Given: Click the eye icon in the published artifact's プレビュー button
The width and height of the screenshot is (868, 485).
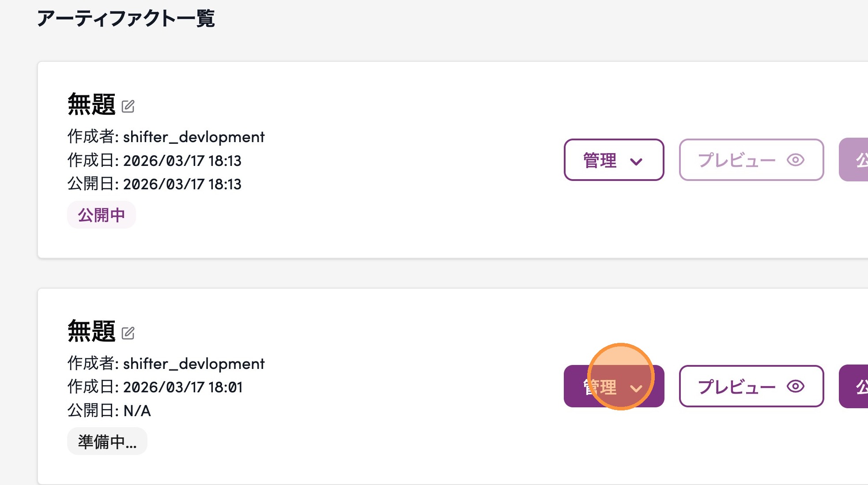Looking at the screenshot, I should [x=795, y=160].
